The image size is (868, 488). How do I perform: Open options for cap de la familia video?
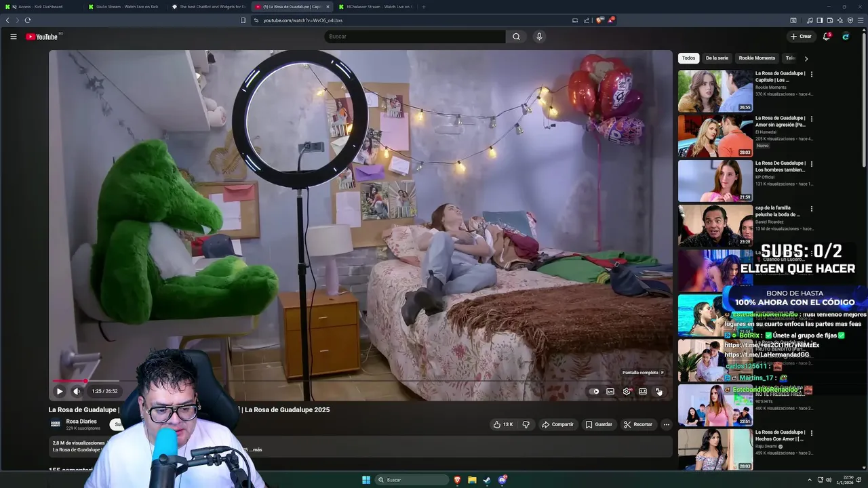click(812, 209)
